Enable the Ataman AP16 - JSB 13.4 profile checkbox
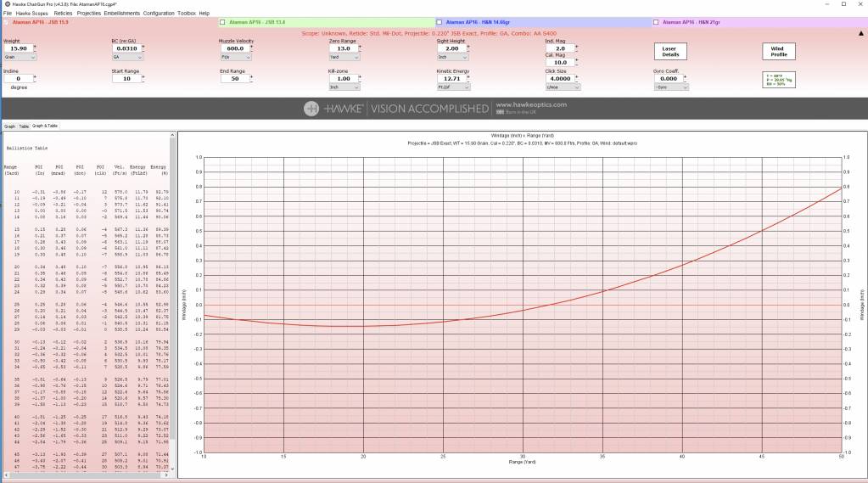868x483 pixels. pos(222,22)
